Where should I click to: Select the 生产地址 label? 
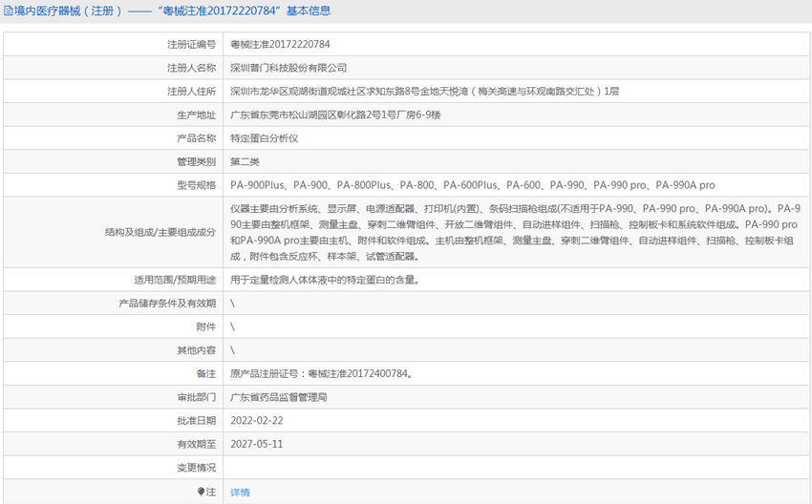coord(196,115)
